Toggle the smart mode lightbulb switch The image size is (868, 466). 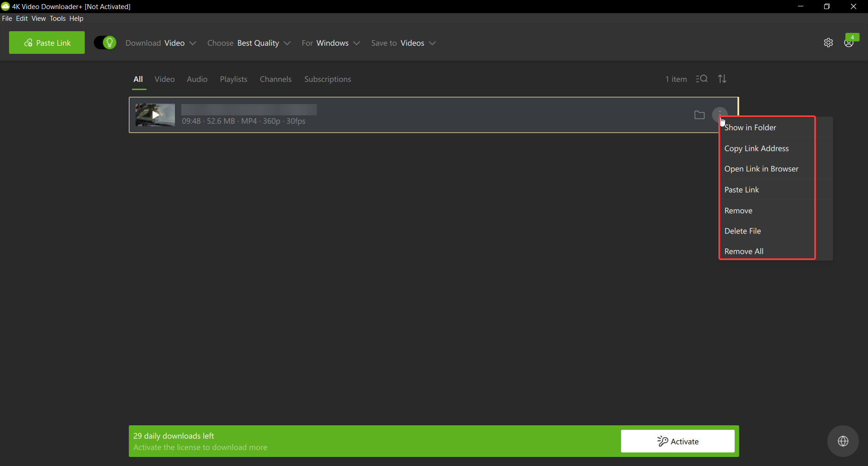click(x=105, y=43)
